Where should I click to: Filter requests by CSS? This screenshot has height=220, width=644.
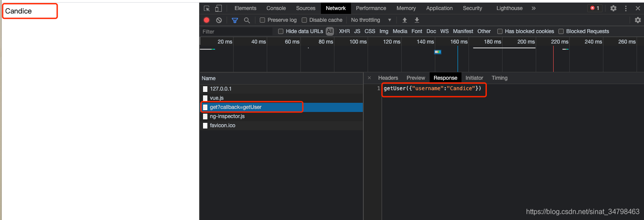(x=370, y=31)
